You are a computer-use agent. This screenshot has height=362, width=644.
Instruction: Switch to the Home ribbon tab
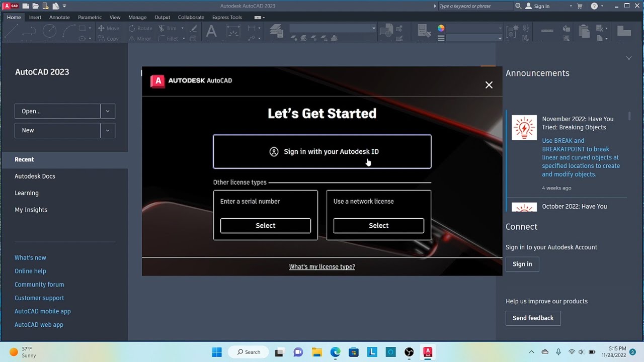[14, 17]
